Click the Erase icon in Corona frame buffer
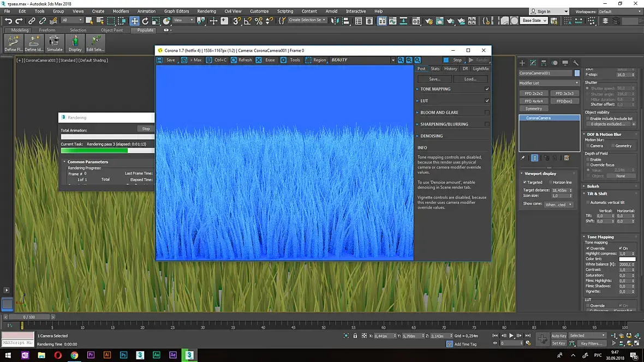 pos(259,60)
